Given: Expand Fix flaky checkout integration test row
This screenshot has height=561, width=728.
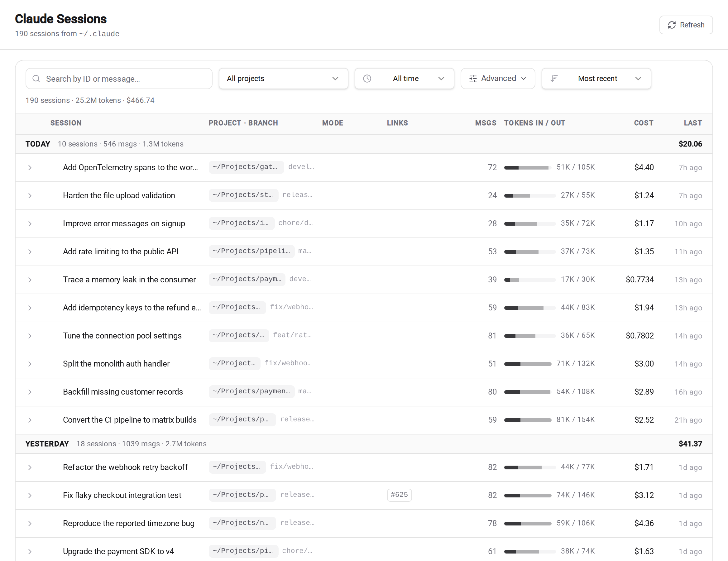Looking at the screenshot, I should pos(30,495).
